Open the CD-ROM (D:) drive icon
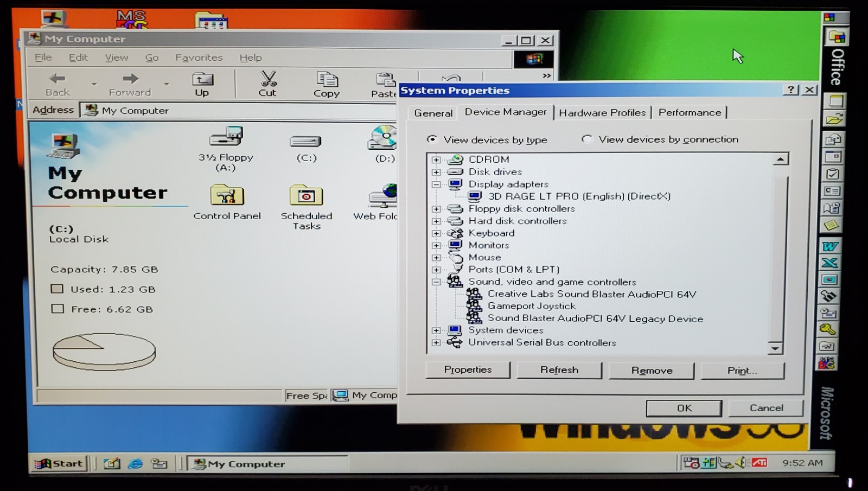 coord(383,137)
